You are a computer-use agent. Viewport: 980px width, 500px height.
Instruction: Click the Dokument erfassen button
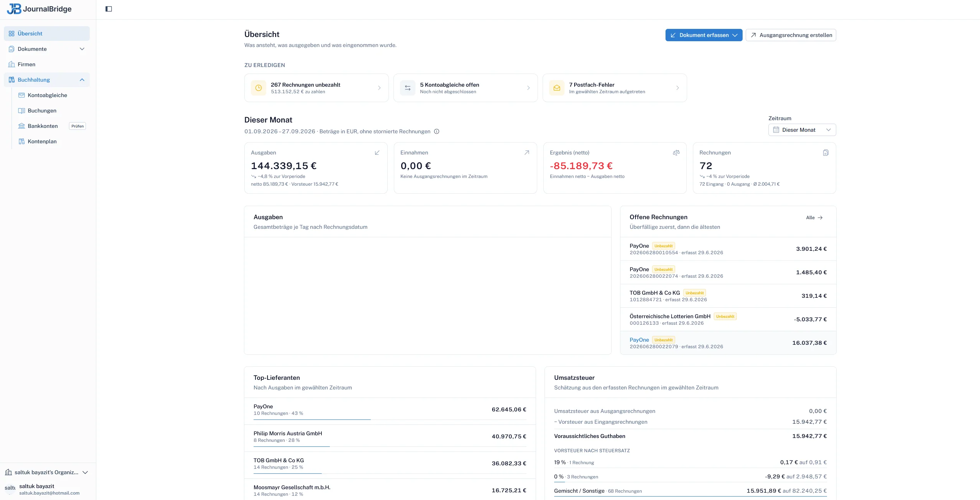click(x=704, y=35)
